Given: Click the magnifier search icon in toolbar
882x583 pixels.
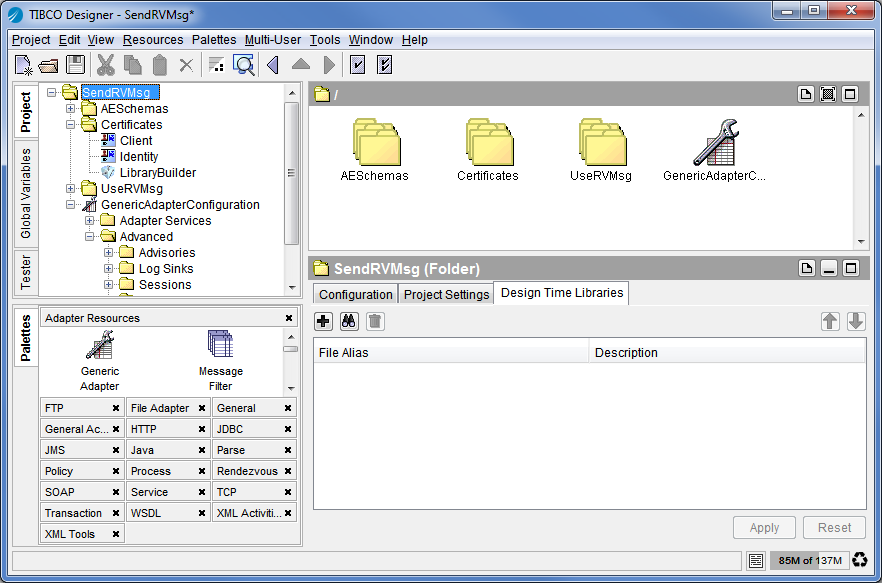Looking at the screenshot, I should click(x=244, y=65).
